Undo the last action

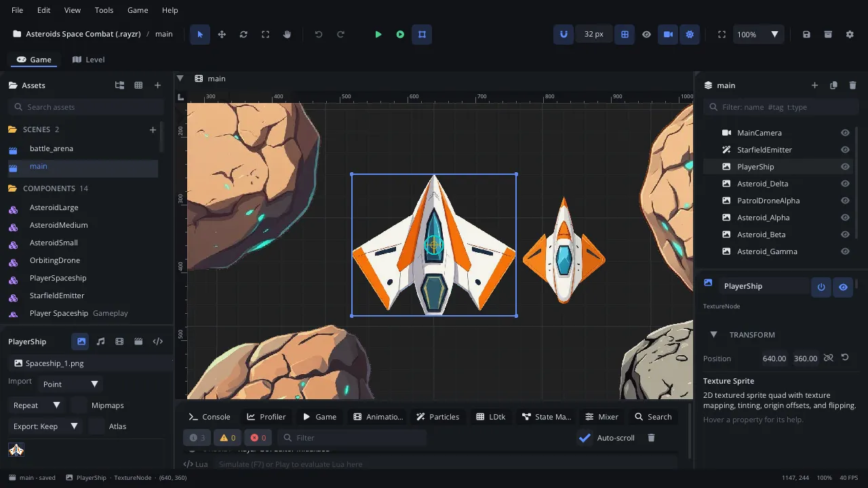(x=319, y=35)
